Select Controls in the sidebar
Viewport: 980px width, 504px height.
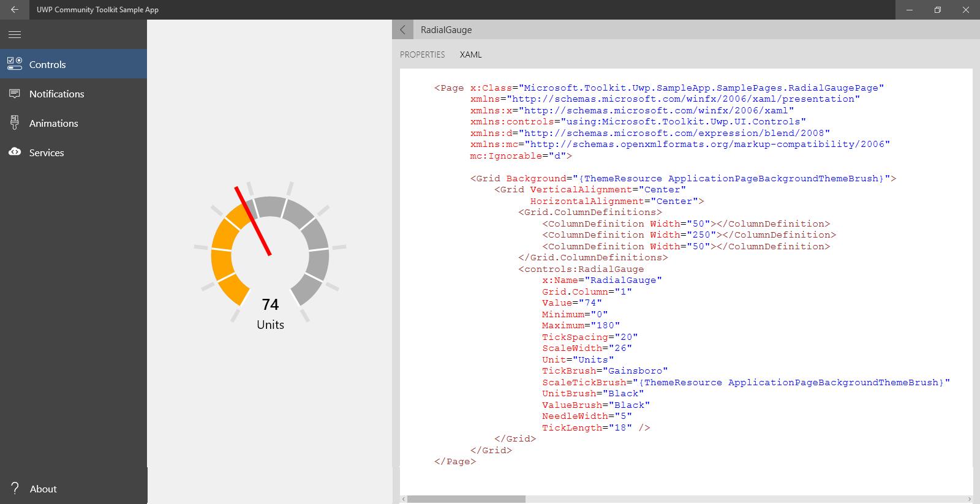tap(73, 64)
